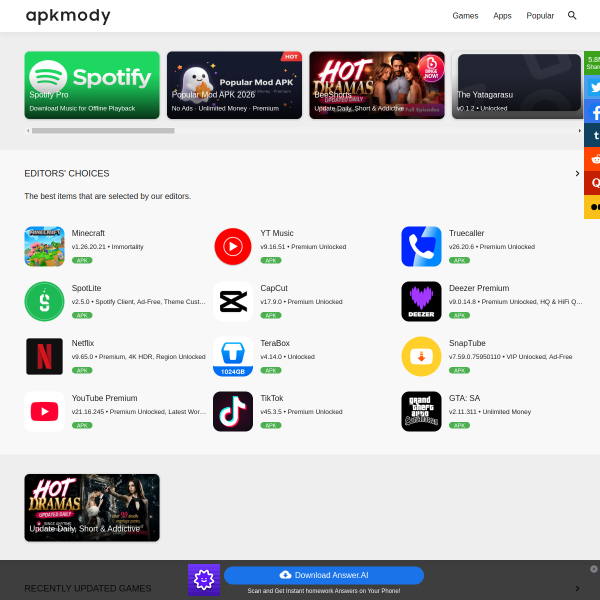Viewport: 600px width, 600px height.
Task: Open the Editors' Choices heading
Action: coord(67,174)
